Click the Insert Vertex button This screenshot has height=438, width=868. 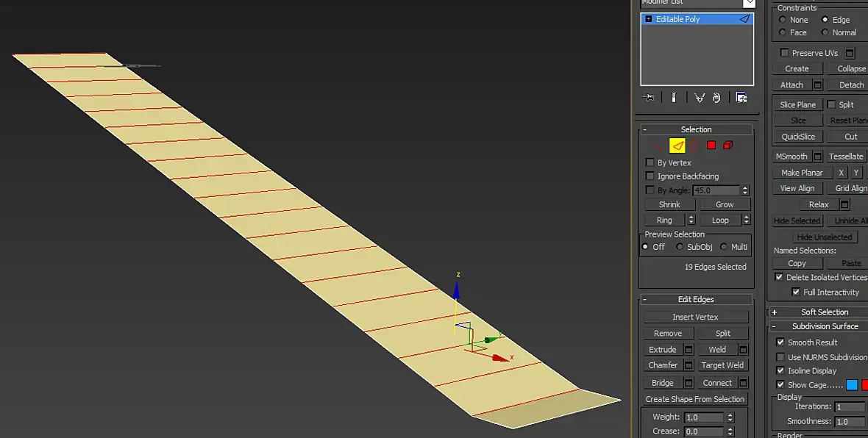point(695,317)
